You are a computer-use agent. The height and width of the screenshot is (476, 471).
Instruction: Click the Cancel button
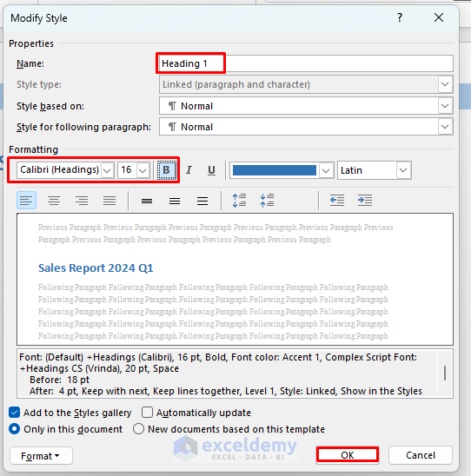421,455
